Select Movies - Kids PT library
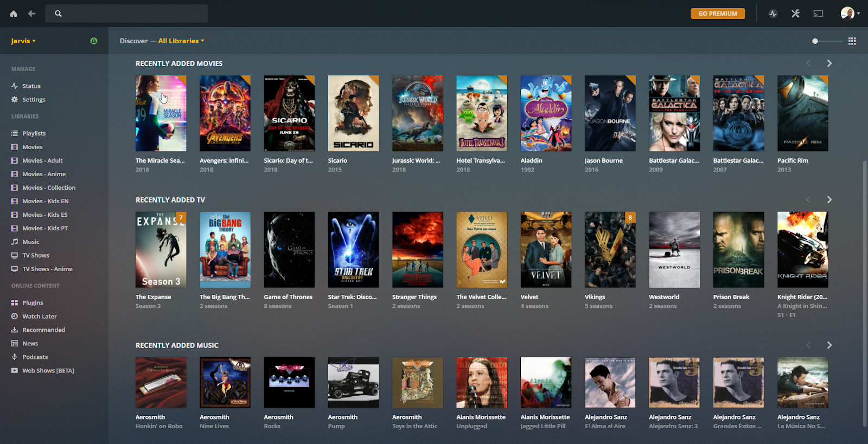868x444 pixels. point(44,228)
